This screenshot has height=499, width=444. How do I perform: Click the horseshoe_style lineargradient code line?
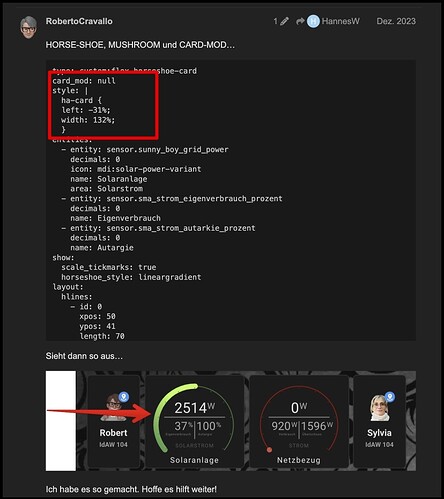click(131, 277)
